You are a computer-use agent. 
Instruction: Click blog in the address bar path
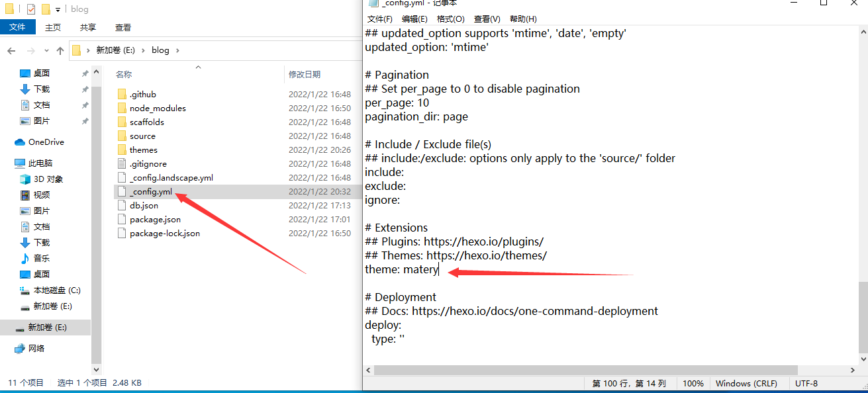click(160, 50)
